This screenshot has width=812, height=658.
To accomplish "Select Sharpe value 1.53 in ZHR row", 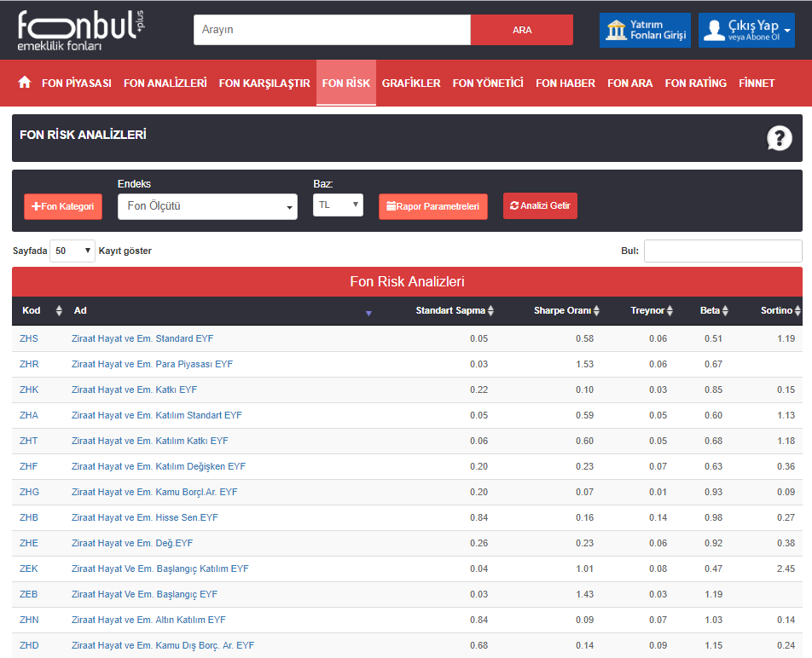I will click(584, 364).
